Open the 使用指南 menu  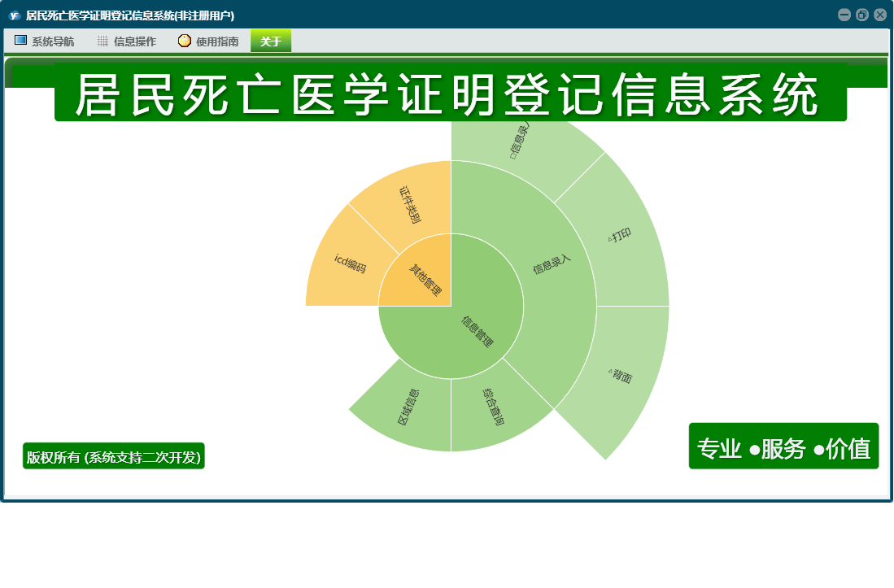click(208, 41)
